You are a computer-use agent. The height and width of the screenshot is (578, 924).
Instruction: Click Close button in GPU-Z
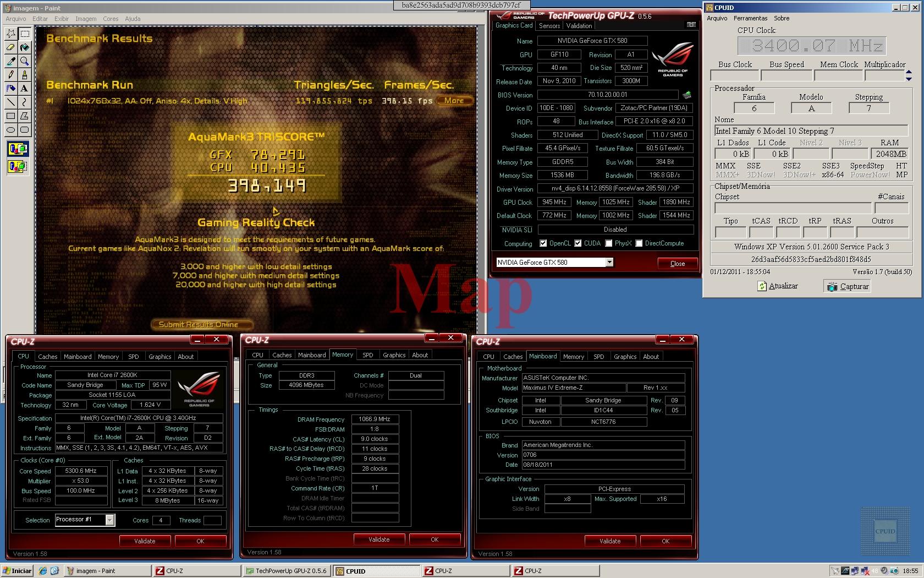pyautogui.click(x=678, y=264)
